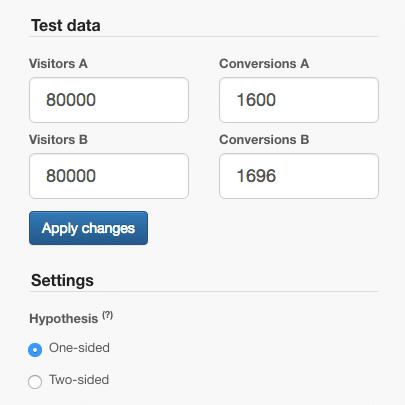Click the Test data heading
The width and height of the screenshot is (405, 405).
pyautogui.click(x=66, y=26)
